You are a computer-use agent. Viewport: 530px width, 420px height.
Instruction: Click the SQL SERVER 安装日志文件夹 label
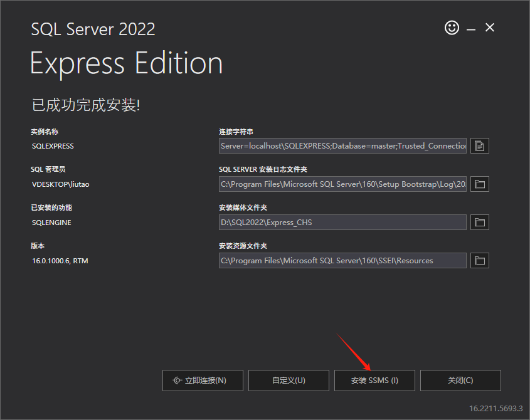point(263,170)
